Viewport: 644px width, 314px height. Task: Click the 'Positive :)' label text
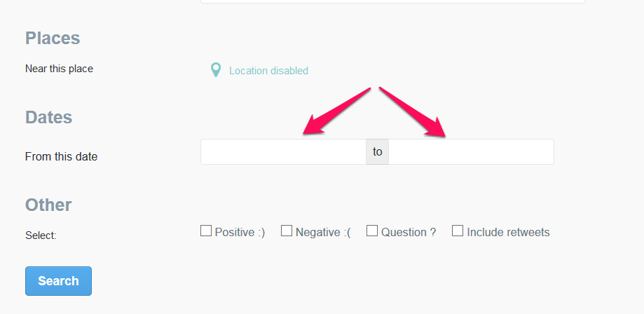240,232
